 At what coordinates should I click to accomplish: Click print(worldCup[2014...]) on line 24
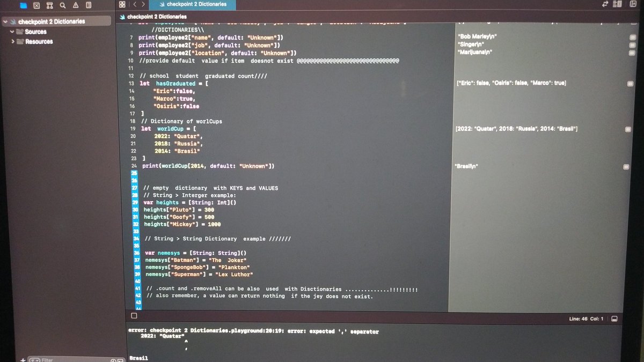208,166
